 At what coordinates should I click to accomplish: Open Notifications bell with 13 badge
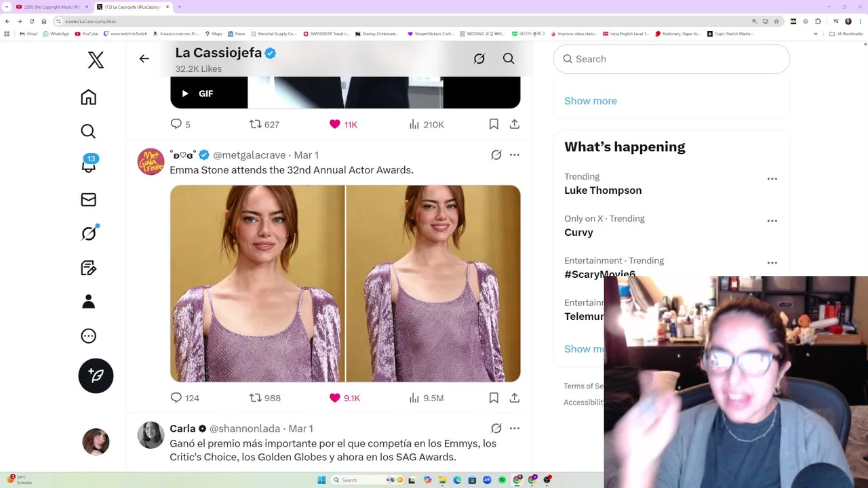89,165
